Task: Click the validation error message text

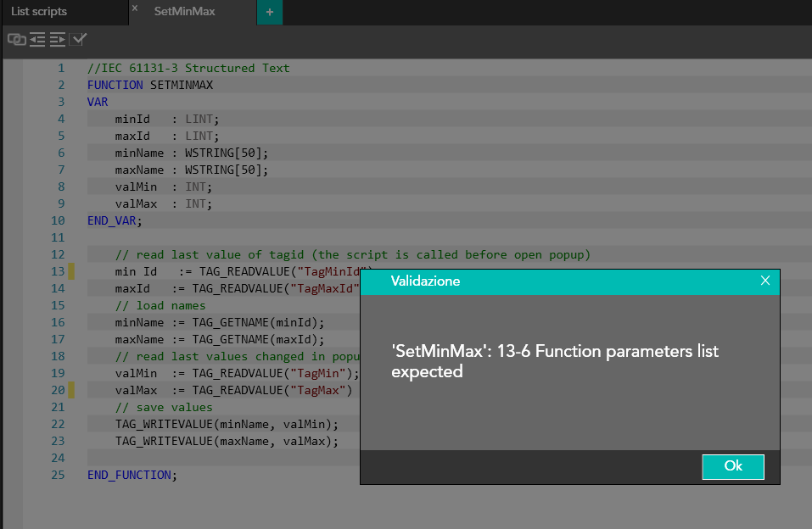Action: point(554,361)
